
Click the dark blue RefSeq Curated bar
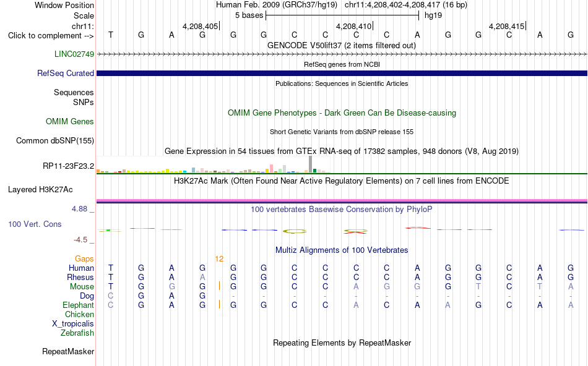click(342, 74)
